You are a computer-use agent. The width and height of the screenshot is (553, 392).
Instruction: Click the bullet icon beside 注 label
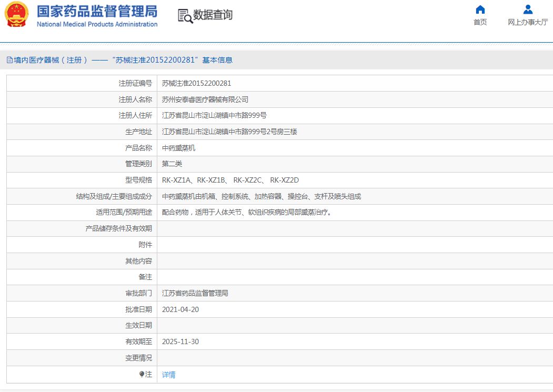(x=142, y=374)
